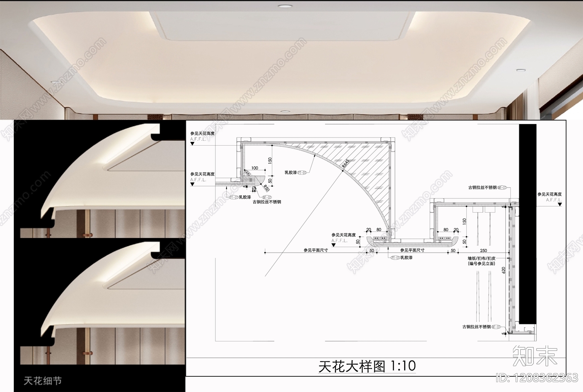Click the 250 wall dimension annotation
Image resolution: width=583 pixels, height=392 pixels.
484,250
